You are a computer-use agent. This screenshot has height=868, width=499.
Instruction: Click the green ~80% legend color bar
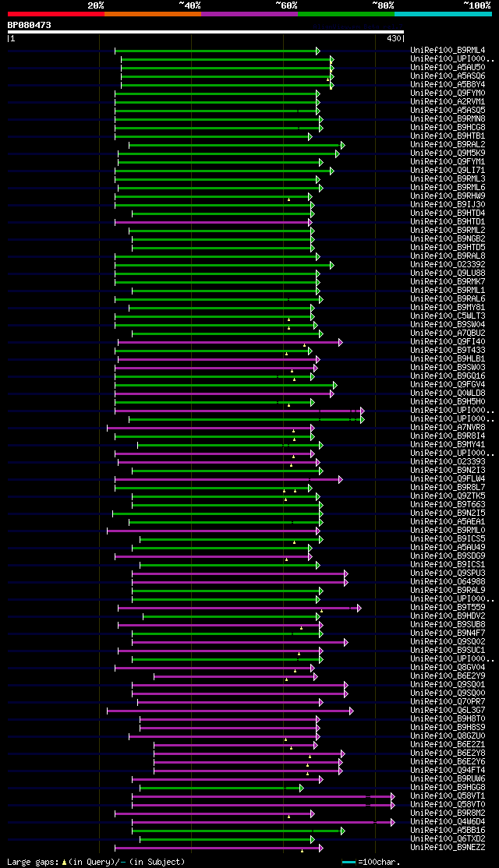point(346,14)
